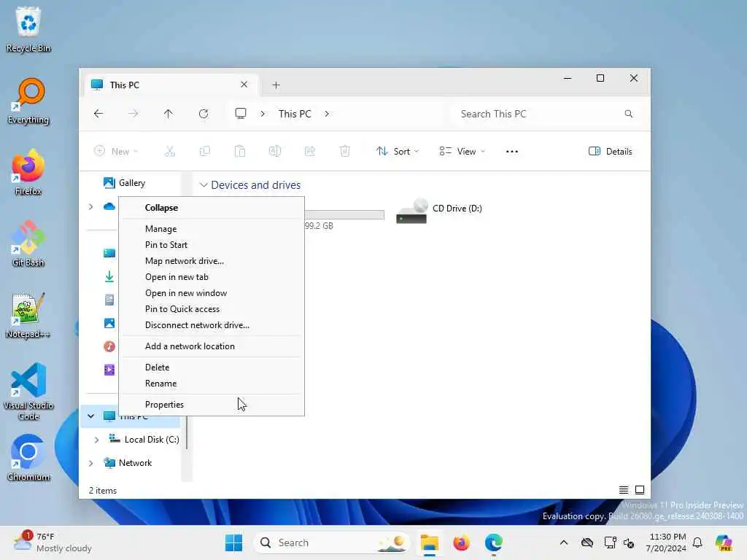747x560 pixels.
Task: Click the Downloads arrow icon in sidebar
Action: 109,276
